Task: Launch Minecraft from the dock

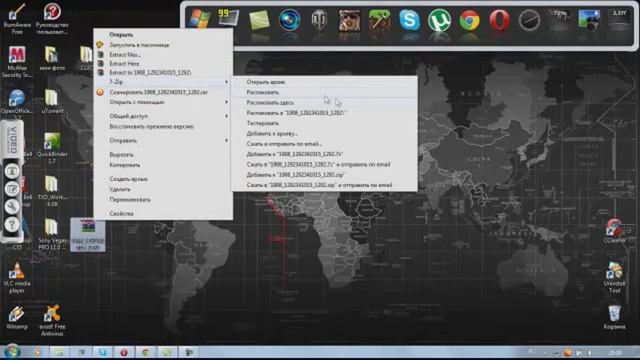Action: 379,20
